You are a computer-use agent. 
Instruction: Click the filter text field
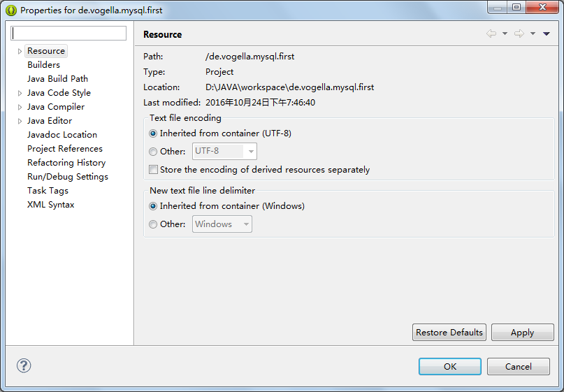point(69,33)
